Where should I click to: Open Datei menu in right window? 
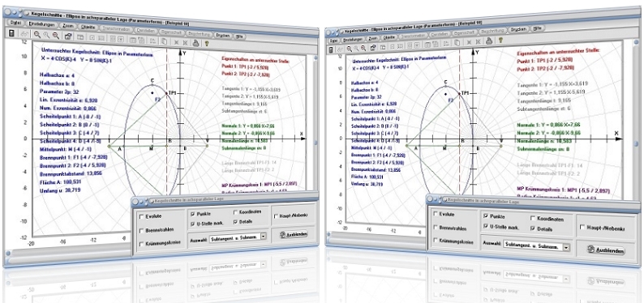(333, 41)
